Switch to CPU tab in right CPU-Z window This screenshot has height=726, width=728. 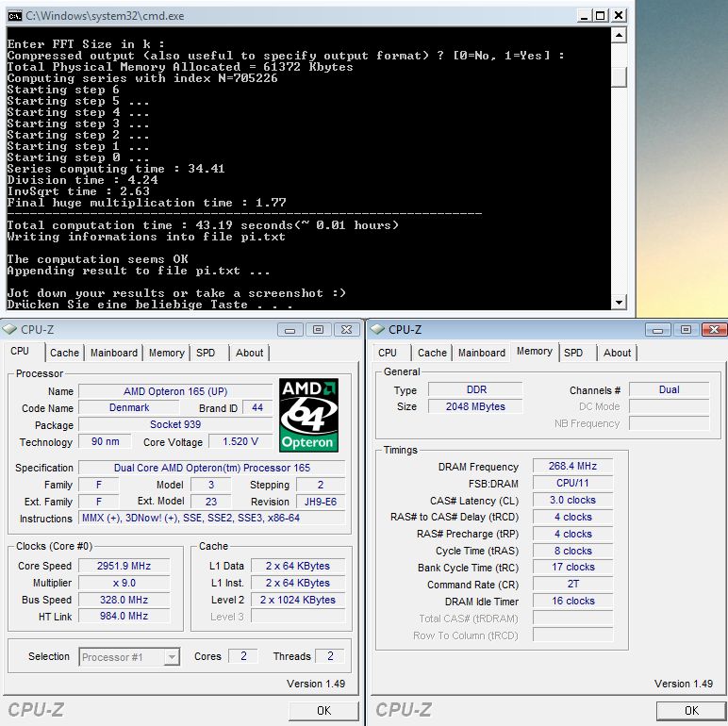388,353
